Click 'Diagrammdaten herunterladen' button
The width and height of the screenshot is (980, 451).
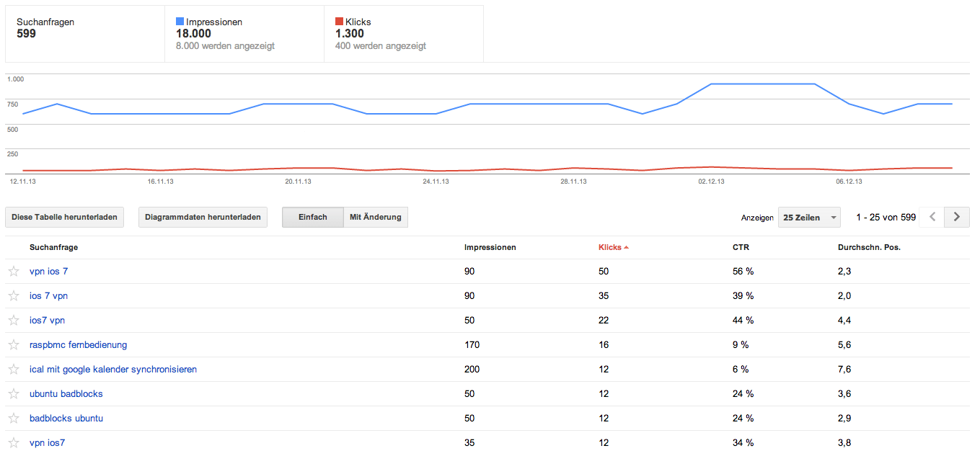point(203,217)
